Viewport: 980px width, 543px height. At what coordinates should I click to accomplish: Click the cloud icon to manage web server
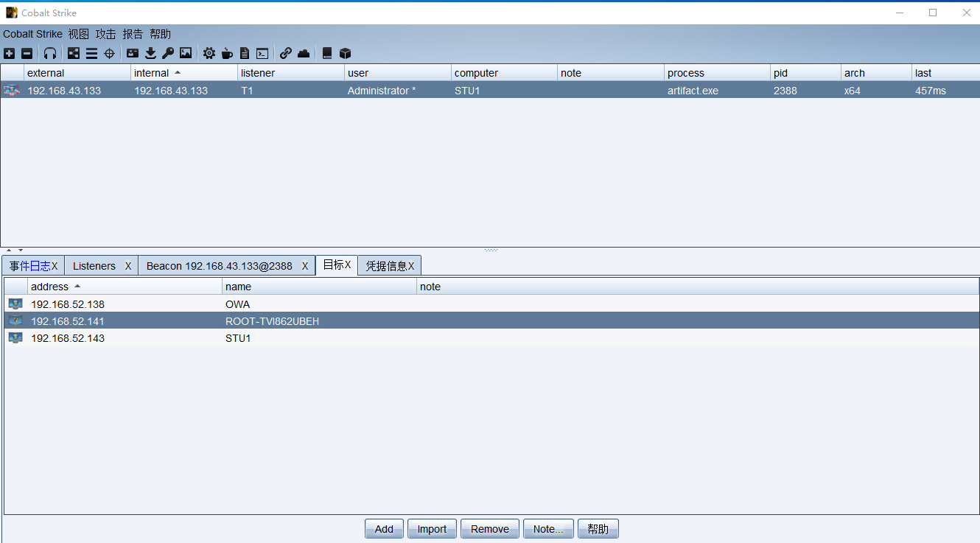pos(304,53)
